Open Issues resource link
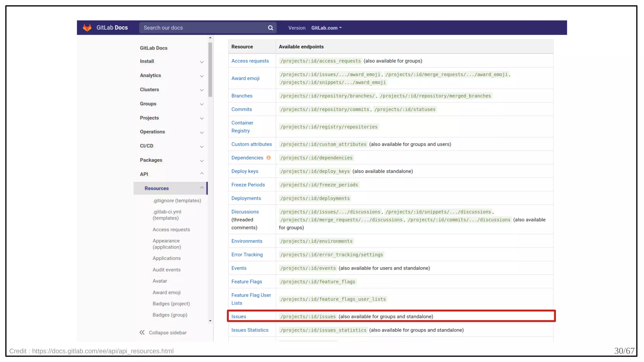The height and width of the screenshot is (362, 644). [x=239, y=316]
